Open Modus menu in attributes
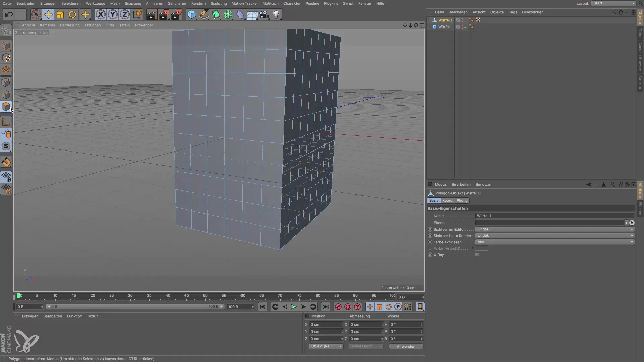Viewport: 644px width, 362px height. [x=441, y=184]
